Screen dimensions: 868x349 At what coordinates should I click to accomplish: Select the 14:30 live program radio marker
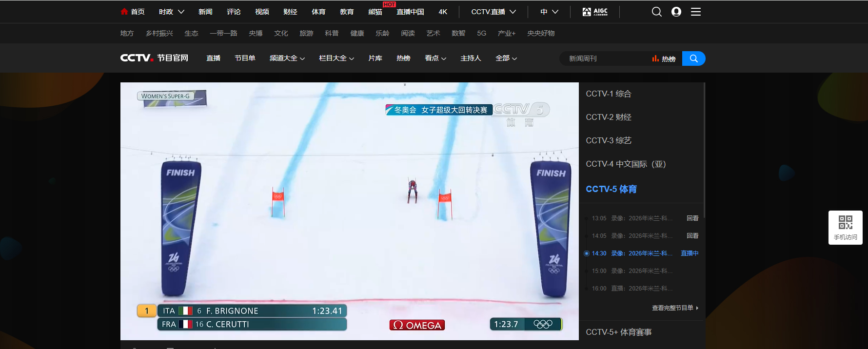pos(587,253)
